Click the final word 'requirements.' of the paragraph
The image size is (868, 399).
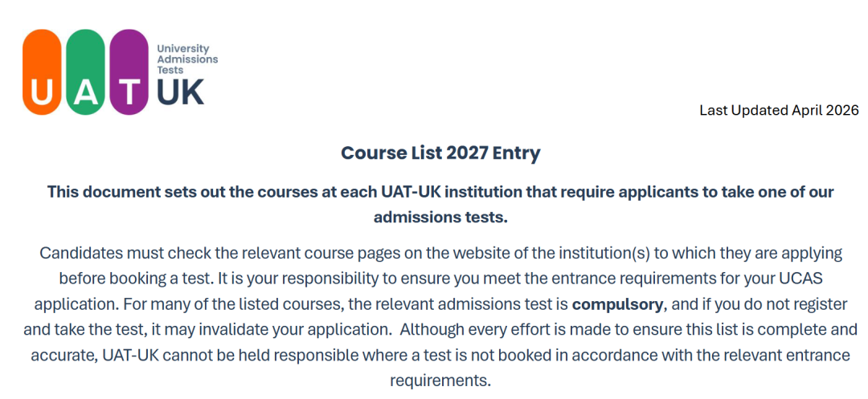[x=440, y=381]
